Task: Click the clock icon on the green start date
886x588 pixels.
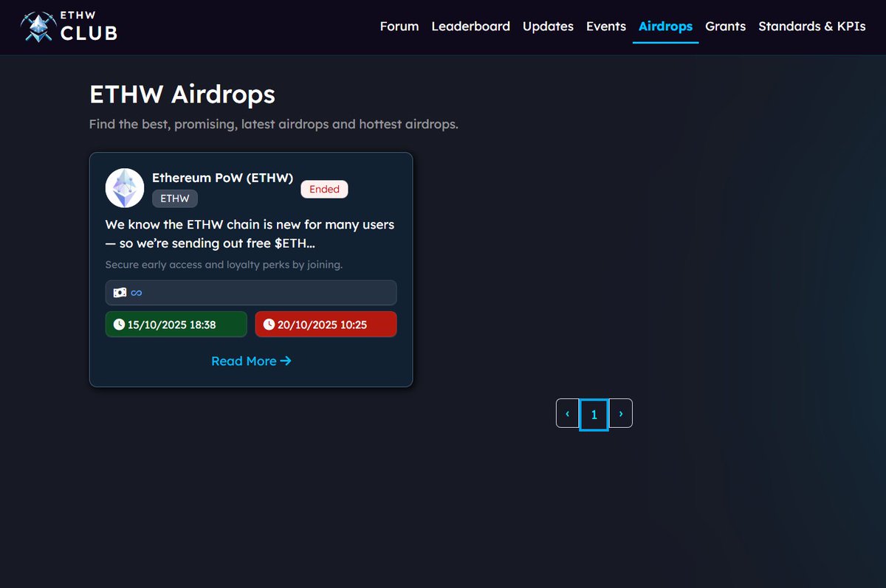Action: tap(118, 324)
